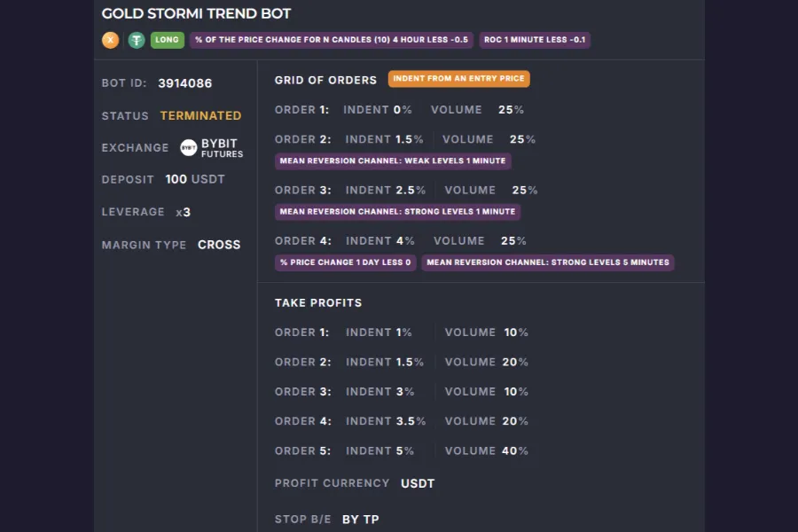This screenshot has height=532, width=798.
Task: Click the bot ID 3914086
Action: [x=184, y=82]
